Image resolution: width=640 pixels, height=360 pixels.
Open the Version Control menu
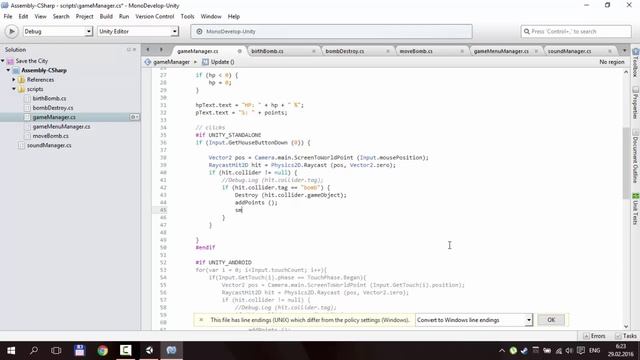pos(155,16)
